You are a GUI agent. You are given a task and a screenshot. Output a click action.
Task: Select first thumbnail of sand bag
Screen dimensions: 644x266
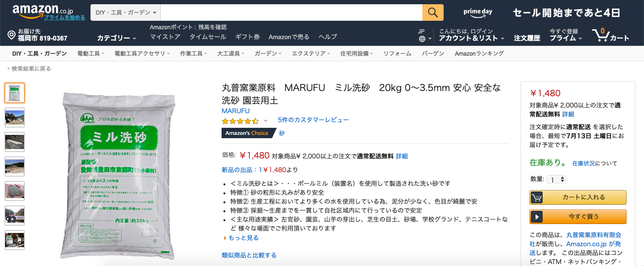15,93
